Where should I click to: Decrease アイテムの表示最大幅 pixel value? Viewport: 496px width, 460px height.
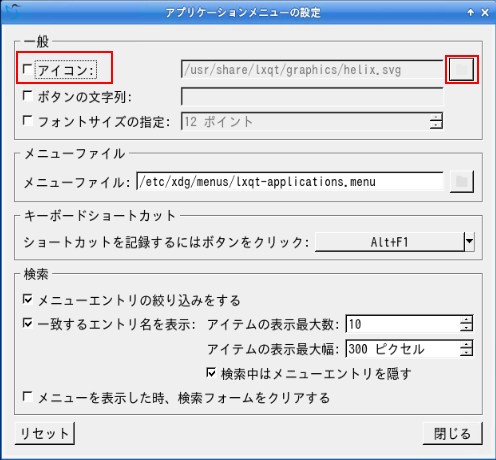tap(467, 353)
